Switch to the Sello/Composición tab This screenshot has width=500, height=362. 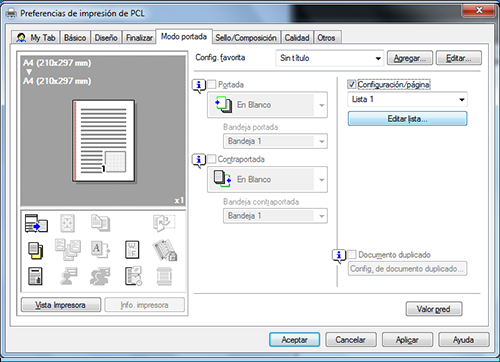[246, 38]
